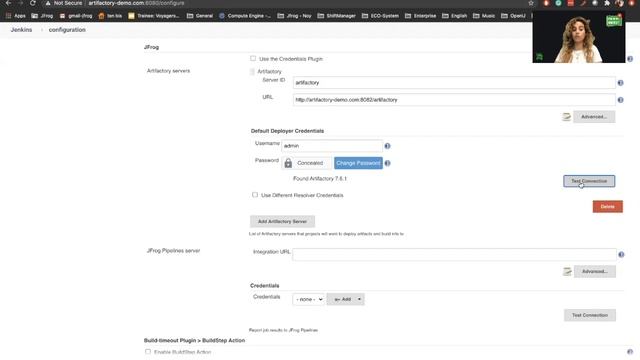The image size is (640, 360).
Task: Open the Trainee Voyagers bookmark
Action: [x=154, y=16]
